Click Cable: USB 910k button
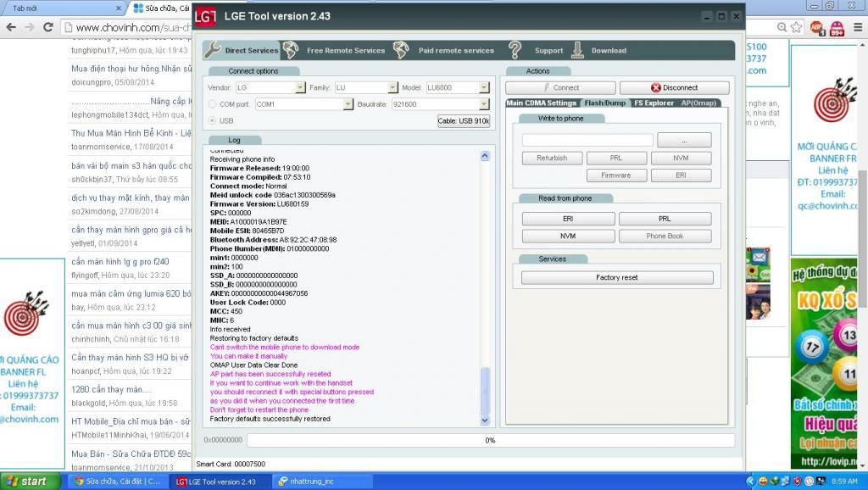This screenshot has width=868, height=490. (464, 120)
